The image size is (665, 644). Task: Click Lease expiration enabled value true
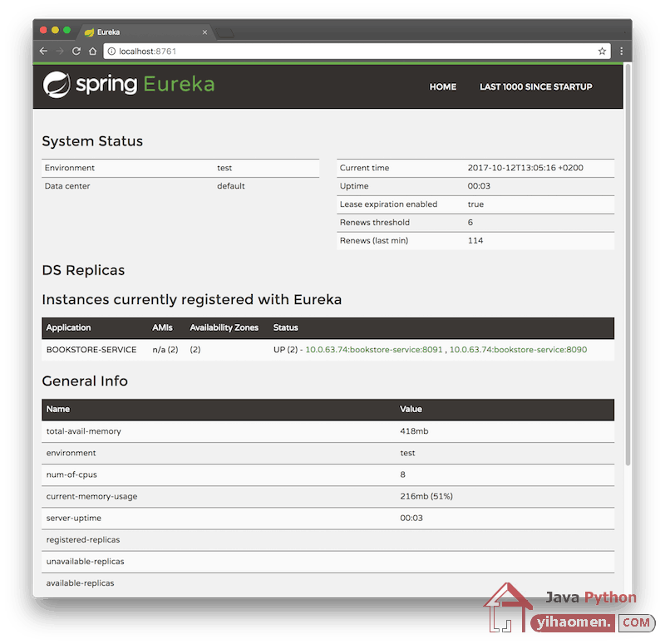click(475, 204)
